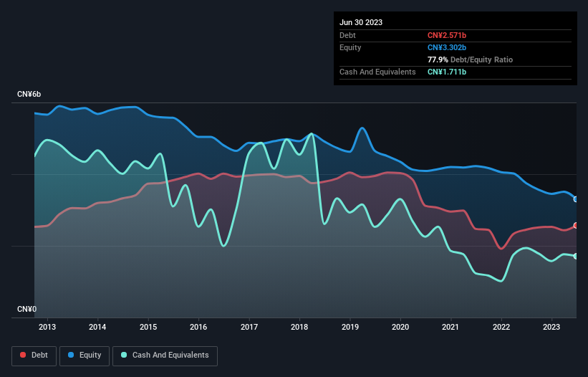Image resolution: width=588 pixels, height=377 pixels.
Task: Click the 2017 x-axis label
Action: [249, 327]
